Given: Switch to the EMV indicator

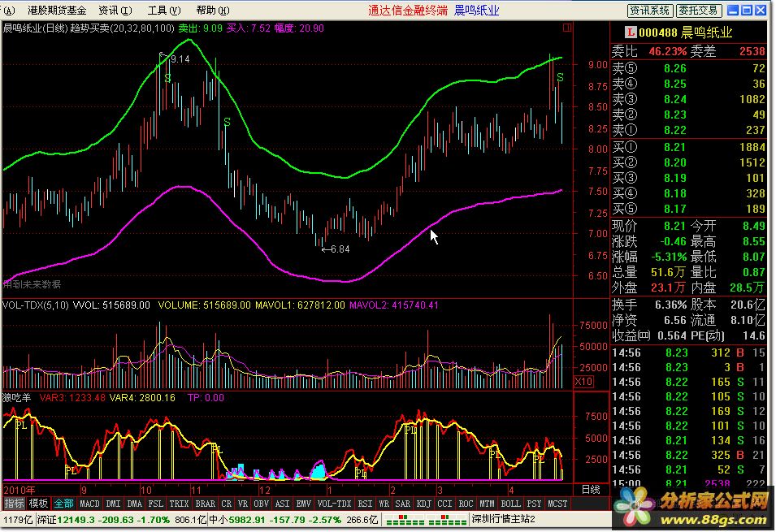Looking at the screenshot, I should click(x=303, y=504).
